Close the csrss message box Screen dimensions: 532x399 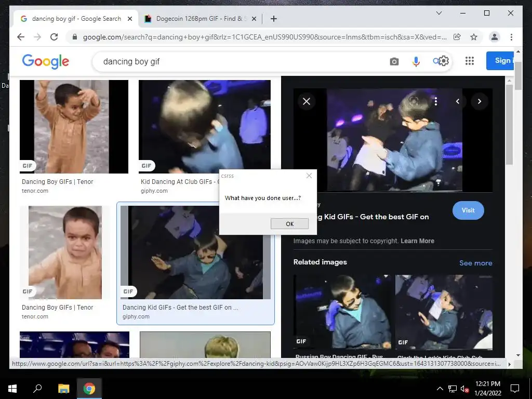309,176
